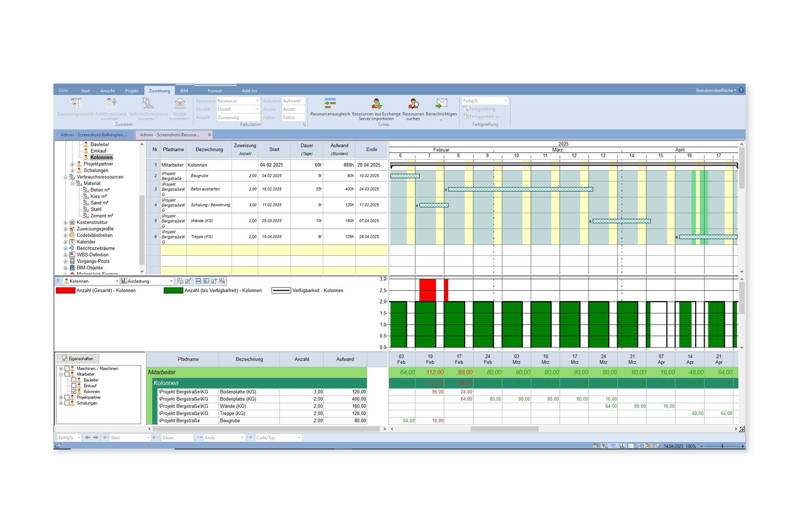
Task: Open the Benutzeroberfläche menu
Action: 716,90
